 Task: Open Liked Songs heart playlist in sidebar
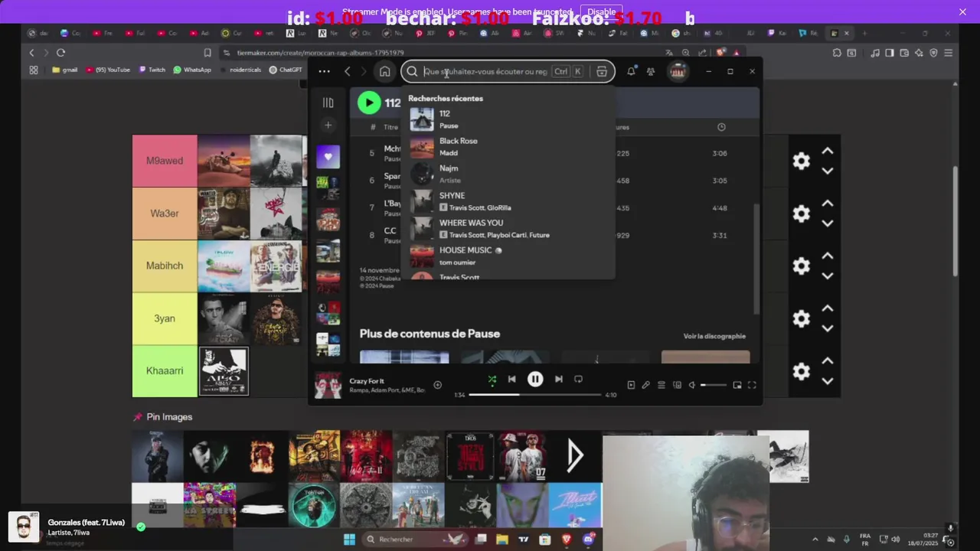point(328,156)
